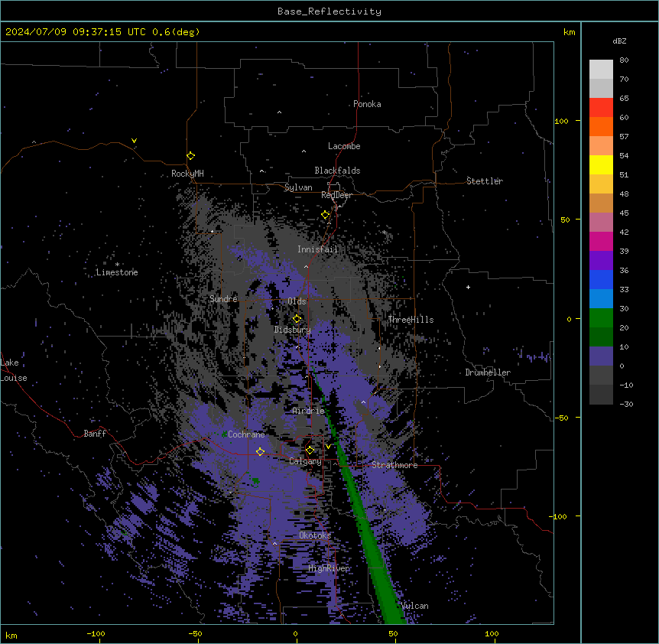Click the km label beside the timestamp
This screenshot has height=644, width=659.
(x=570, y=32)
